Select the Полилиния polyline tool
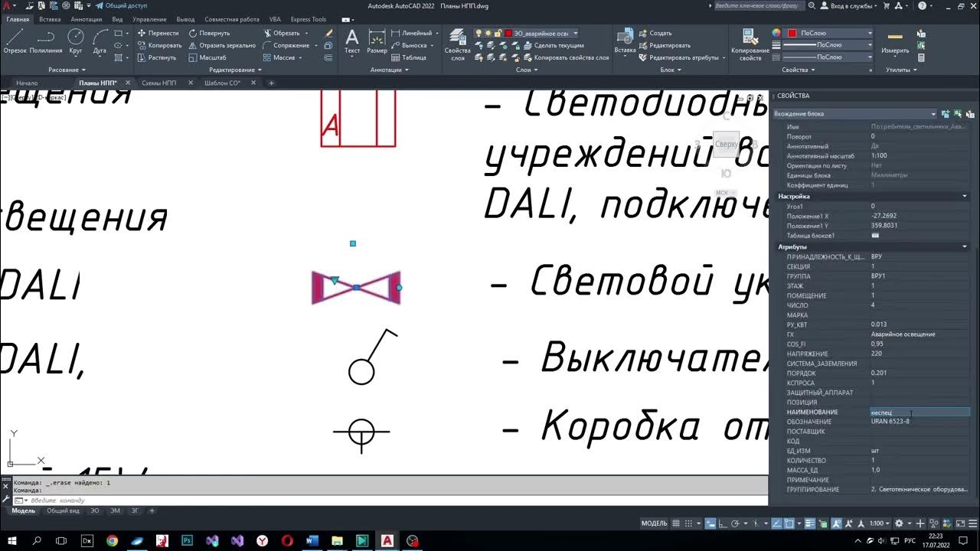This screenshot has height=551, width=980. pos(45,41)
